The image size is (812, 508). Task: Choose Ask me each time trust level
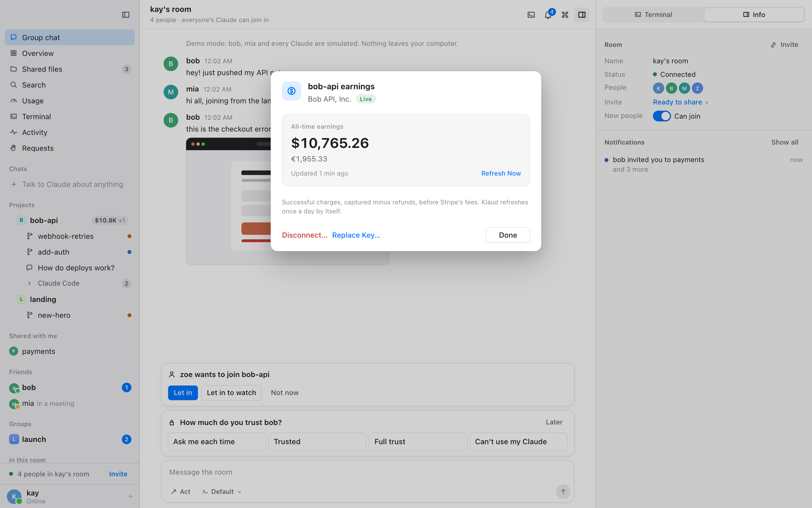click(x=217, y=442)
